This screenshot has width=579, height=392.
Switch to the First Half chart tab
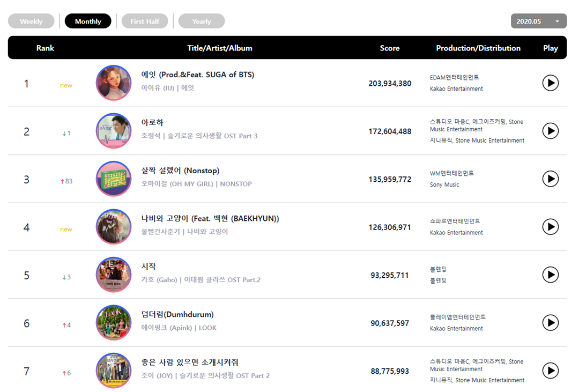145,21
